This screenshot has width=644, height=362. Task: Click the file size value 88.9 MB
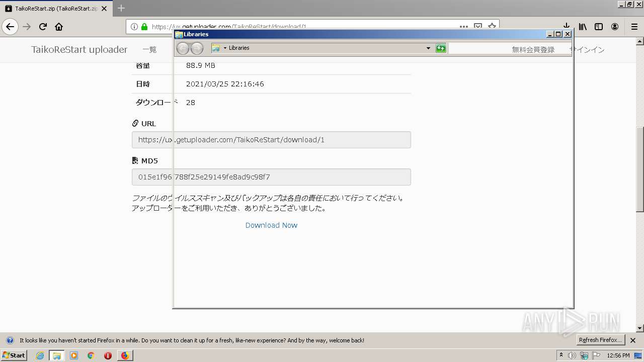(200, 65)
